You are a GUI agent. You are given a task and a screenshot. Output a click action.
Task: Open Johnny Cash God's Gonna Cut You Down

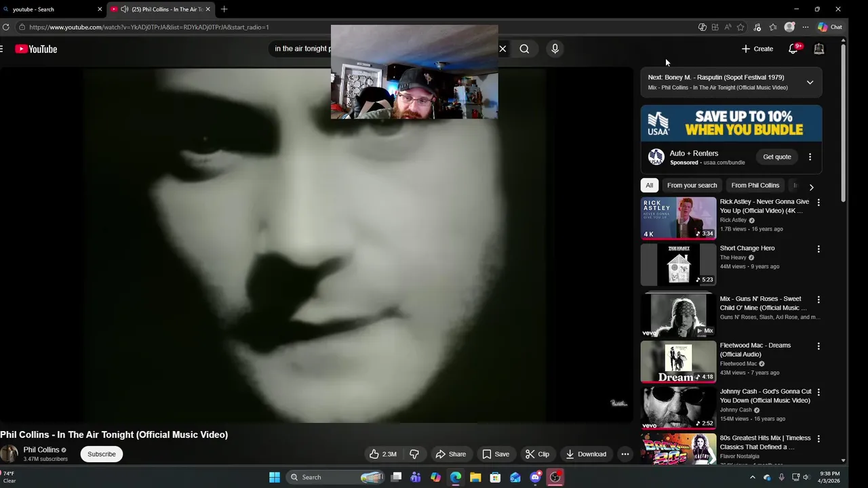click(765, 396)
